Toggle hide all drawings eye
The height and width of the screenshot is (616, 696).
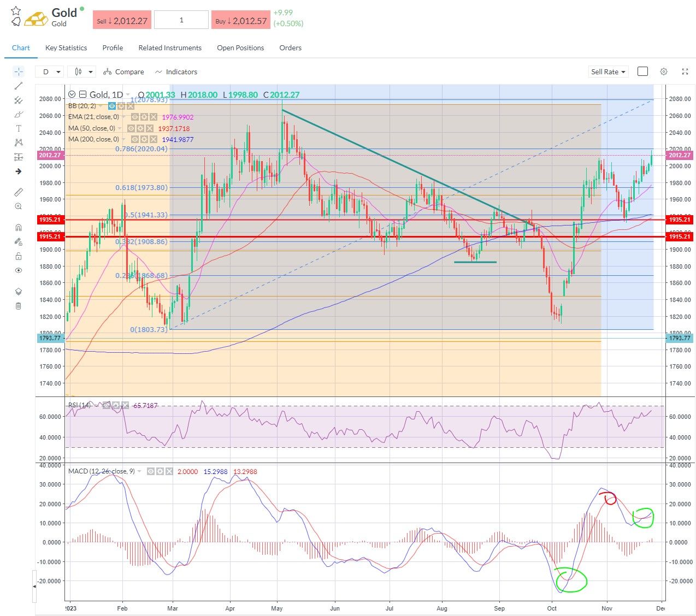click(19, 270)
